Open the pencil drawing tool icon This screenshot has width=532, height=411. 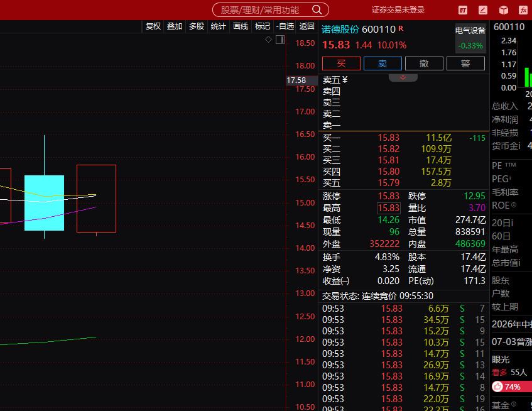[483, 10]
